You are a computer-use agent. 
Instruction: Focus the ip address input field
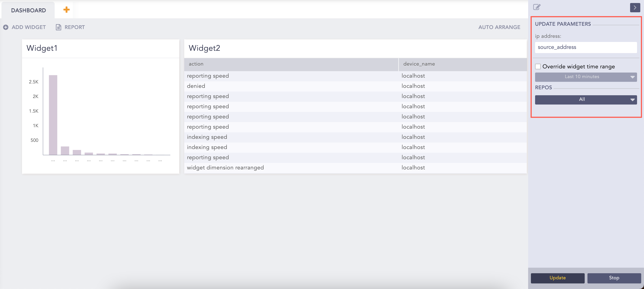(586, 47)
